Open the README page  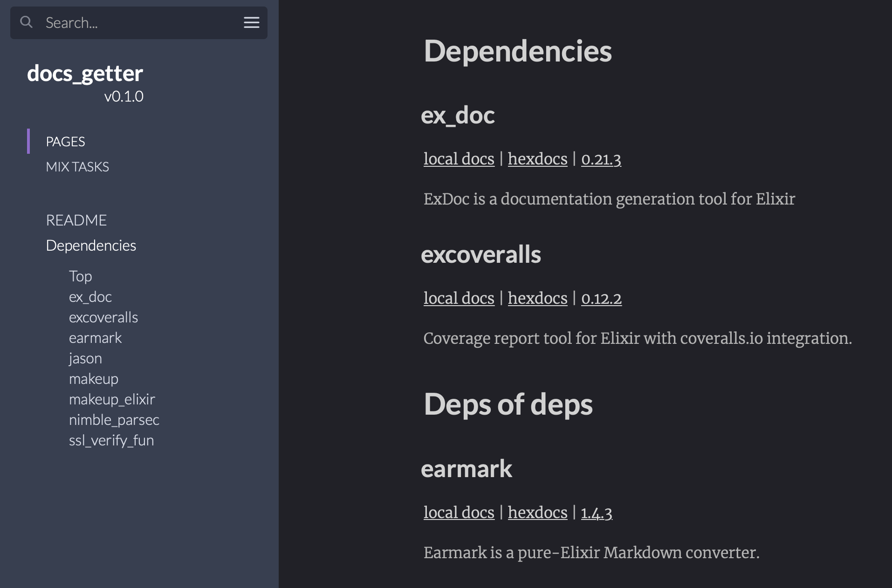[x=76, y=220]
